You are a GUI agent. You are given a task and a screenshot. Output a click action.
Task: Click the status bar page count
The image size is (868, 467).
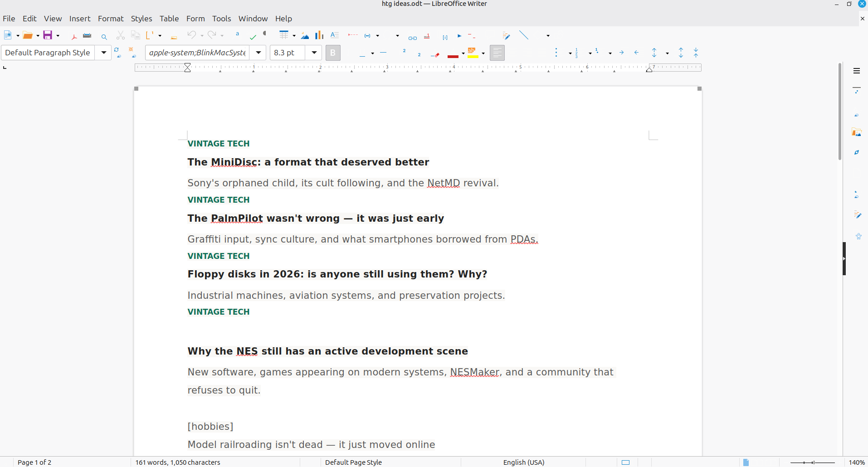click(x=34, y=462)
